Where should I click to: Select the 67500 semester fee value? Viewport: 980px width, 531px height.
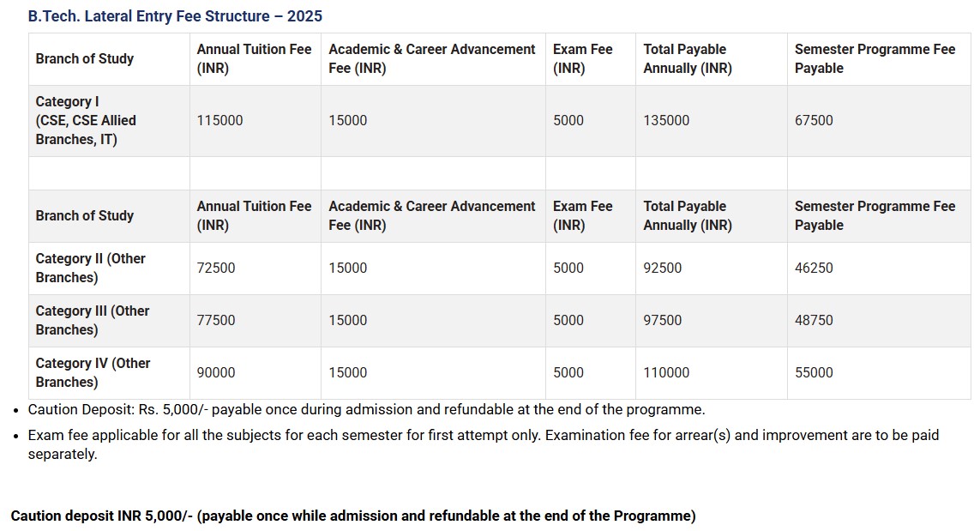click(x=814, y=120)
